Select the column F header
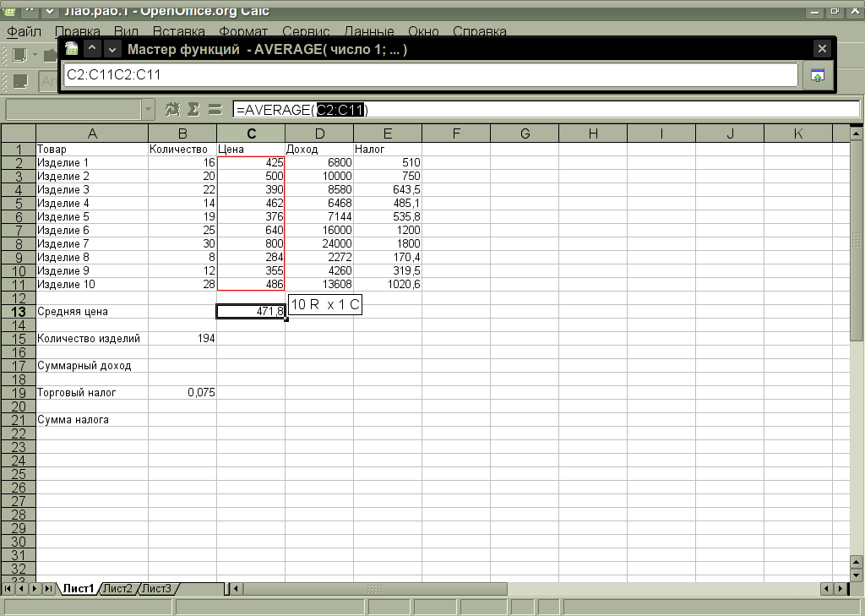The height and width of the screenshot is (616, 865). coord(455,134)
